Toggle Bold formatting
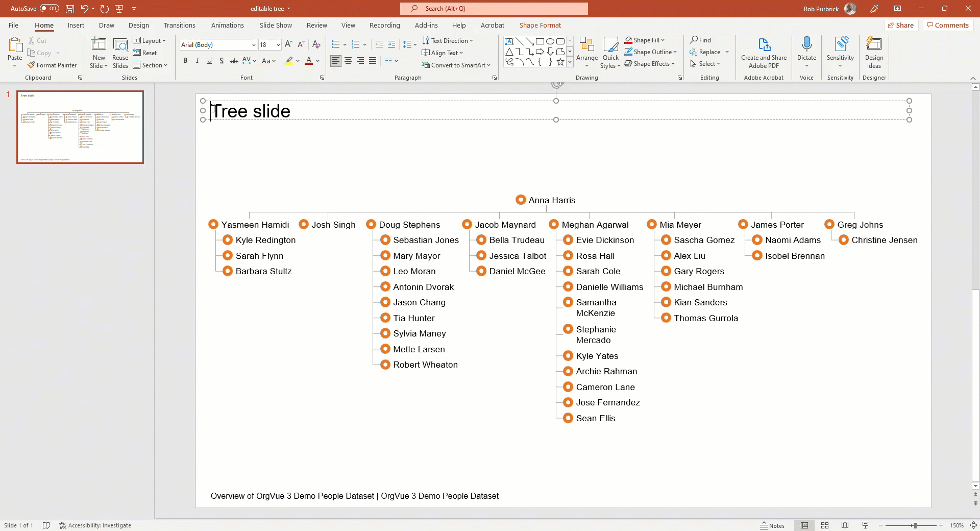The width and height of the screenshot is (980, 531). click(185, 61)
